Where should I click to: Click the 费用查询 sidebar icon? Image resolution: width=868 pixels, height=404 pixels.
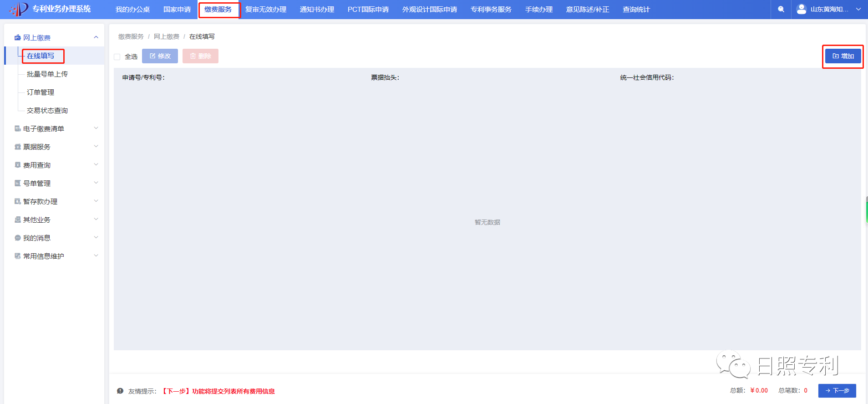click(x=18, y=165)
